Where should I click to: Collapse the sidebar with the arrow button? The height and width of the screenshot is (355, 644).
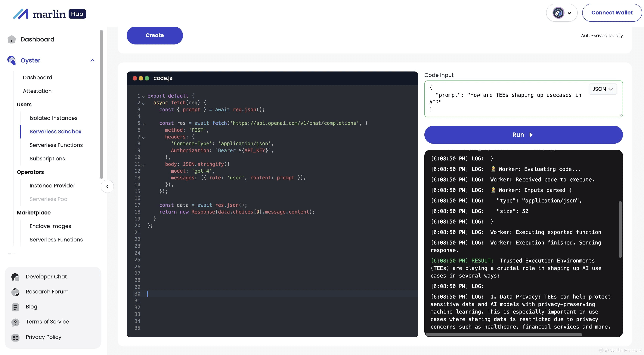pos(107,186)
